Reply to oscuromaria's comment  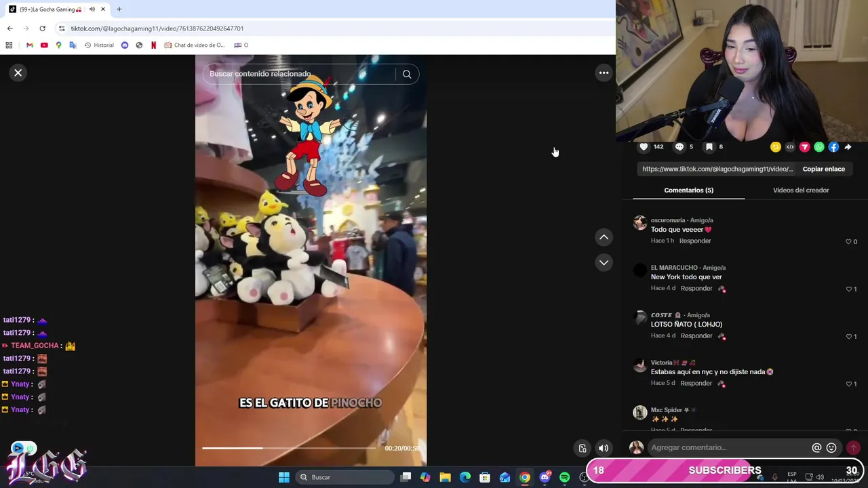pyautogui.click(x=695, y=241)
